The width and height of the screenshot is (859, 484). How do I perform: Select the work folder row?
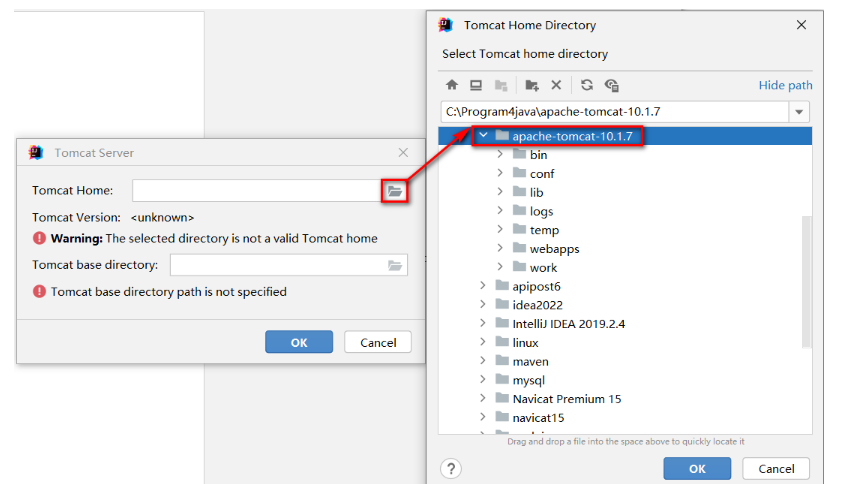[x=625, y=267]
